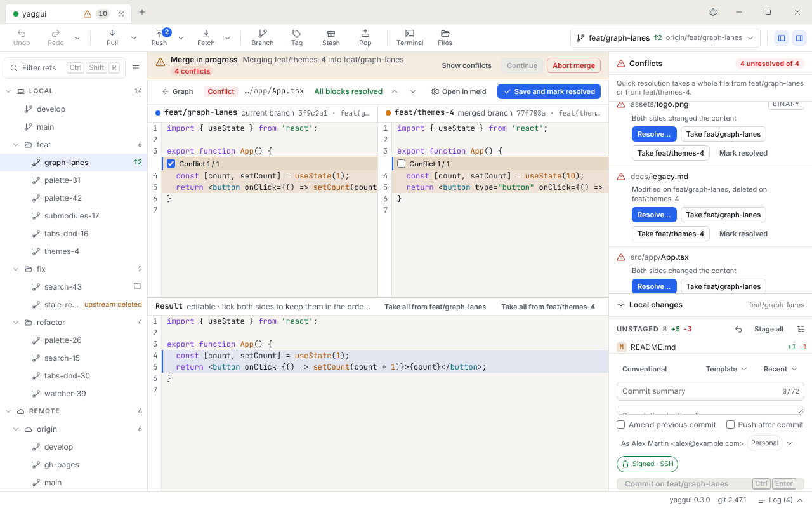Open a new tab with plus
The image size is (812, 508).
(142, 12)
